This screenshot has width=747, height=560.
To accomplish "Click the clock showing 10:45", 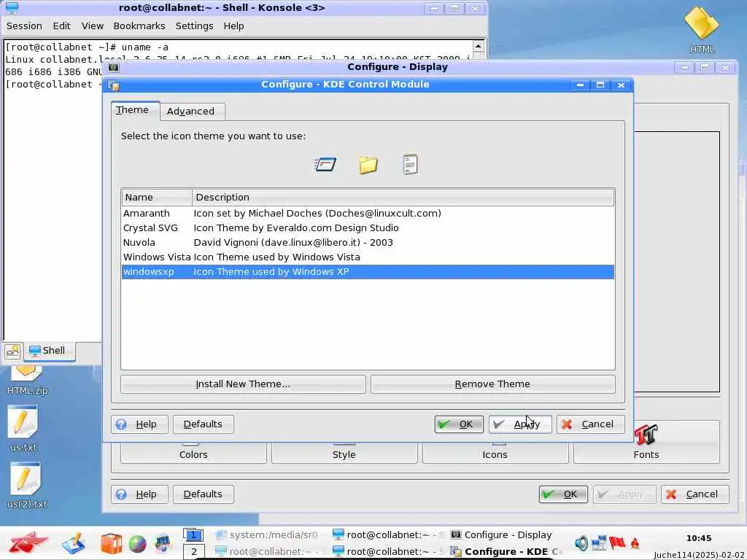I will click(x=699, y=538).
